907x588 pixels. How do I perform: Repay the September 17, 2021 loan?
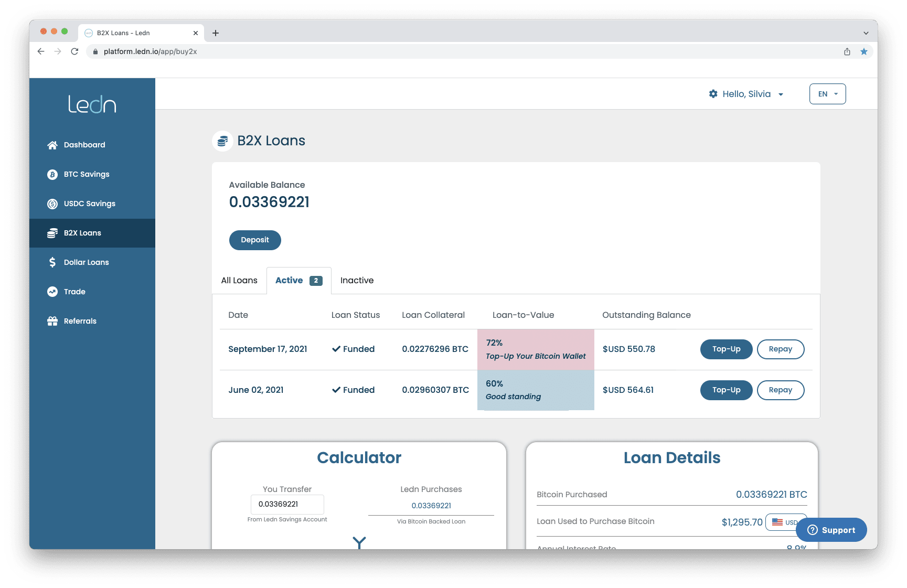point(781,349)
